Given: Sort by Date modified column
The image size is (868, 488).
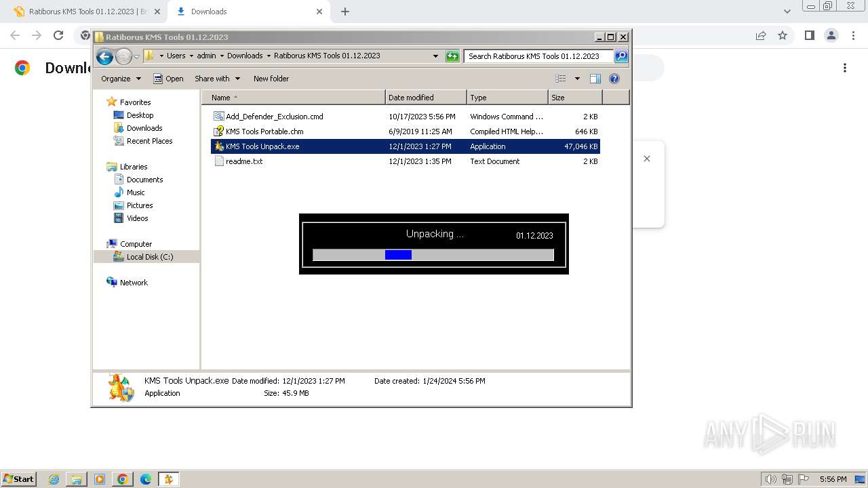Looking at the screenshot, I should pos(426,98).
